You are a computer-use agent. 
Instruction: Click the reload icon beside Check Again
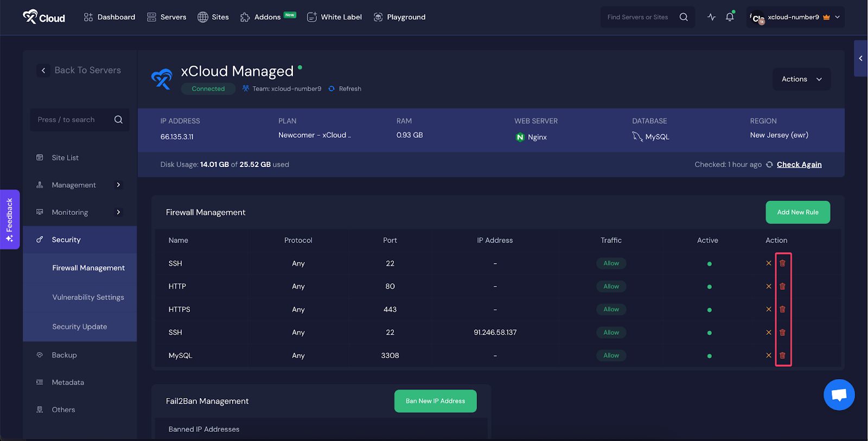769,165
